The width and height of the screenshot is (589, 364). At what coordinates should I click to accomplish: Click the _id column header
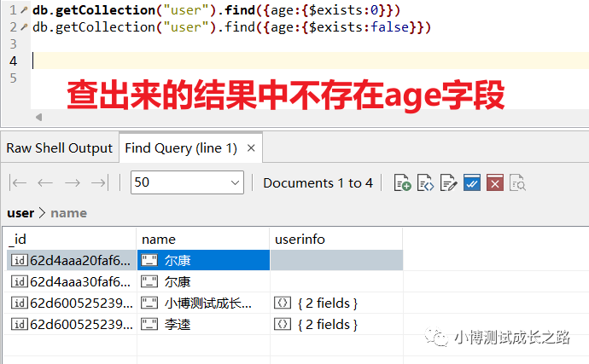coord(72,239)
